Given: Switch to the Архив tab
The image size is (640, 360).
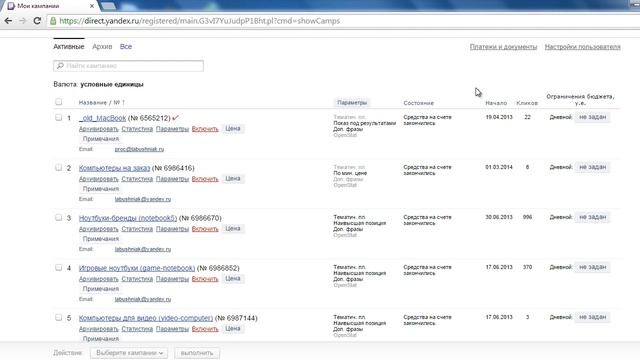Looking at the screenshot, I should (x=102, y=47).
